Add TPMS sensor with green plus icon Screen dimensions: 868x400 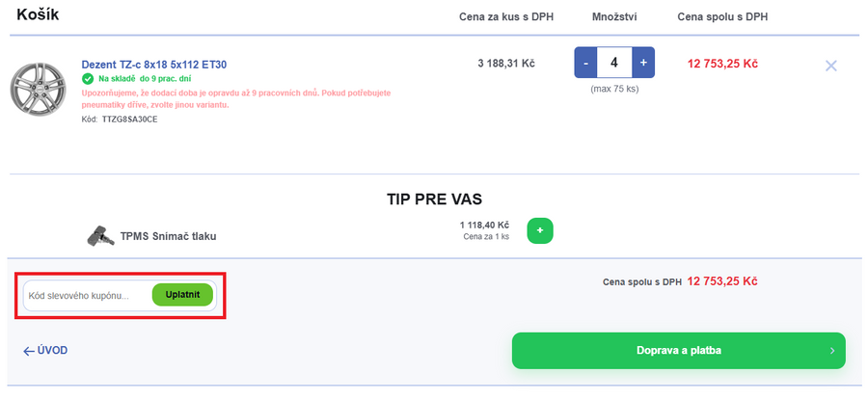pos(540,231)
